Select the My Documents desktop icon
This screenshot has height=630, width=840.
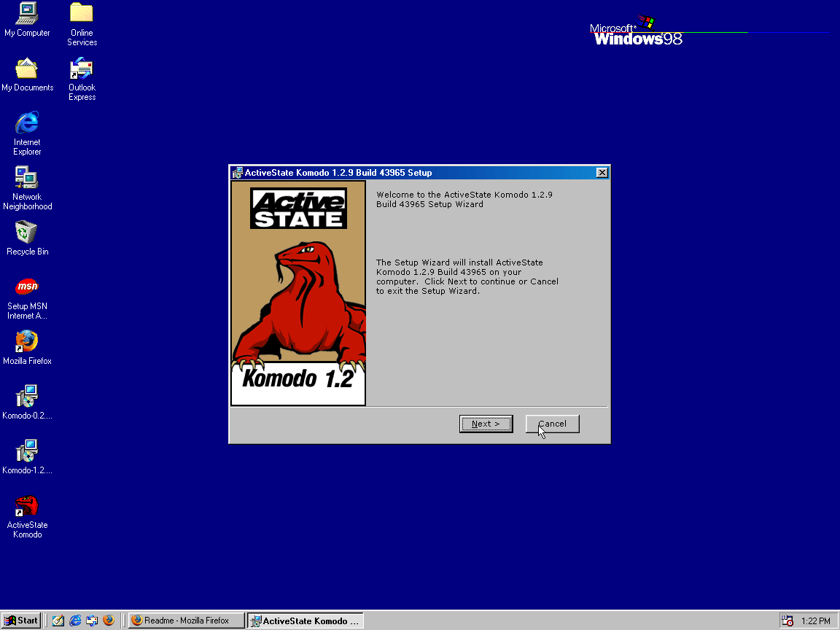tap(27, 74)
